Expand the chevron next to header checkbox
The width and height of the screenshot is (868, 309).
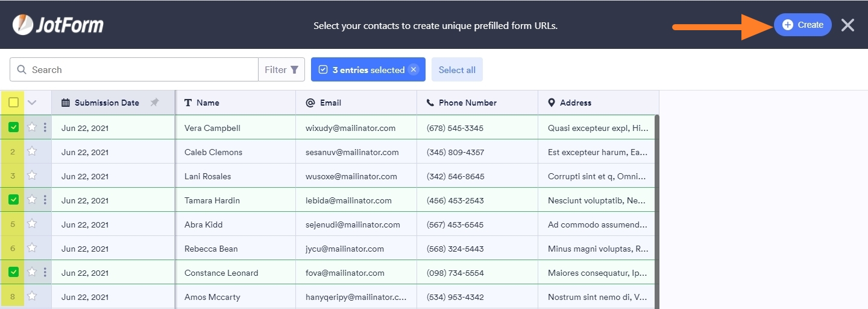pos(32,103)
